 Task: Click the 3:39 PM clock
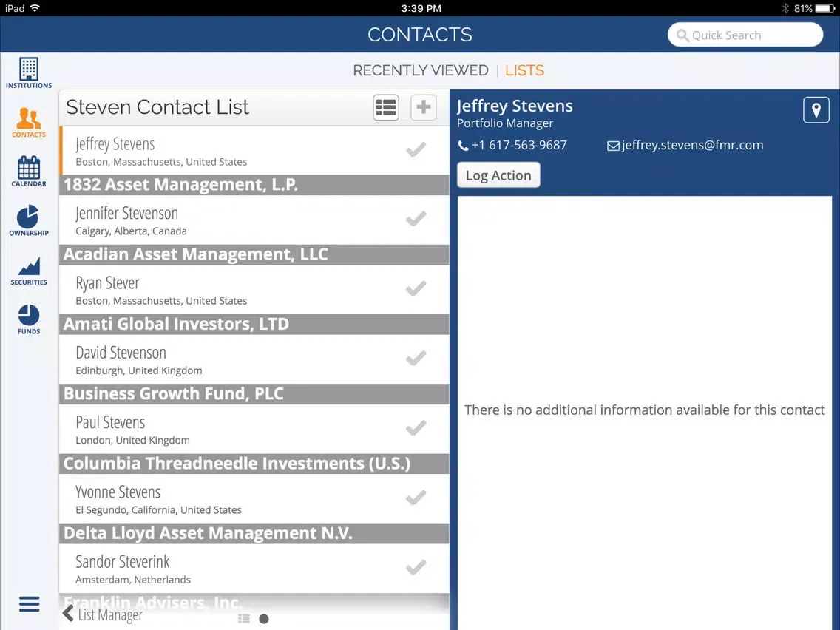point(421,8)
